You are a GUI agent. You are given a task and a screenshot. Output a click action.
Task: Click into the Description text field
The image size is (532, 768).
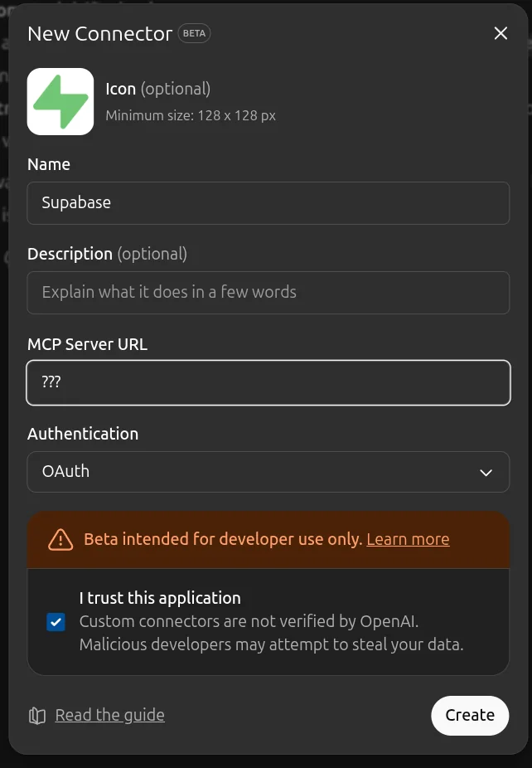(268, 293)
